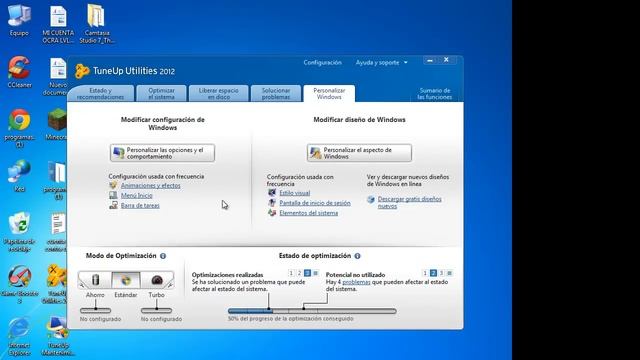The height and width of the screenshot is (360, 640).
Task: Open Sumario de las funciones
Action: (x=435, y=94)
